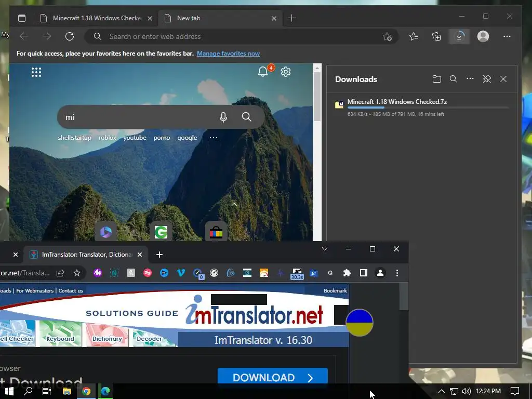Open Edge Favorites list

413,36
